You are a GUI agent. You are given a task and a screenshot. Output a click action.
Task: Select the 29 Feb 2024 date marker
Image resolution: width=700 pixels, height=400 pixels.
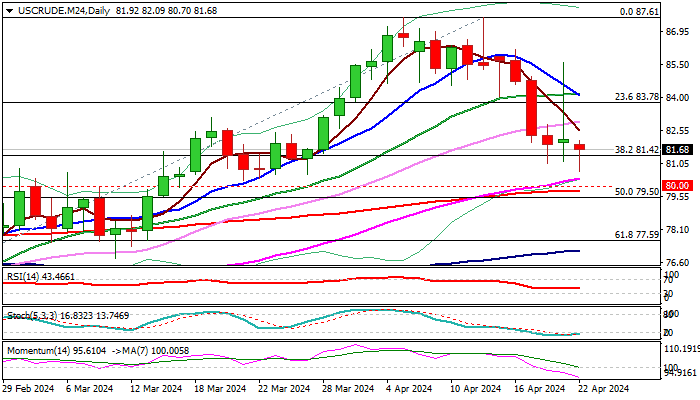29,389
